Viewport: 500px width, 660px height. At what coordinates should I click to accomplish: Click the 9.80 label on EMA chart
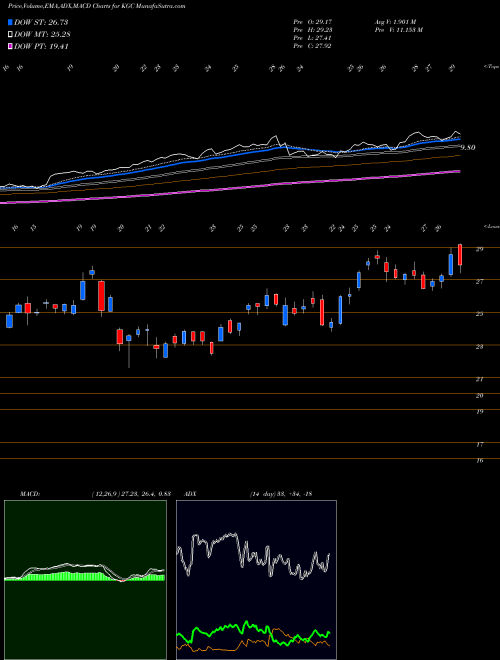tap(468, 147)
